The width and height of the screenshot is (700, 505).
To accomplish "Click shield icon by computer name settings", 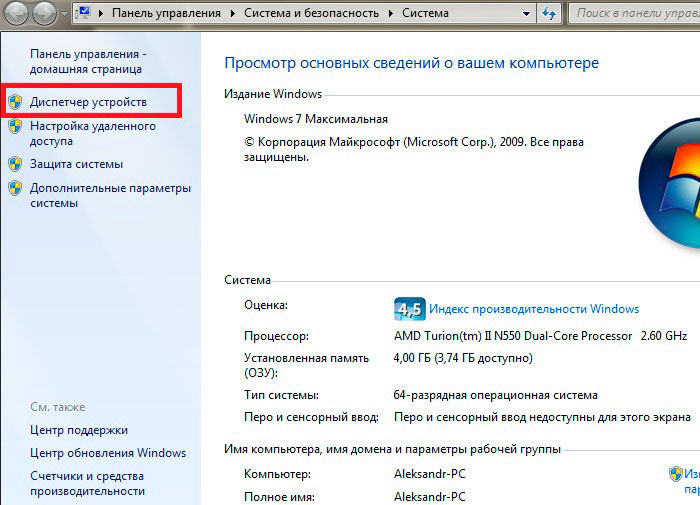I will 676,474.
